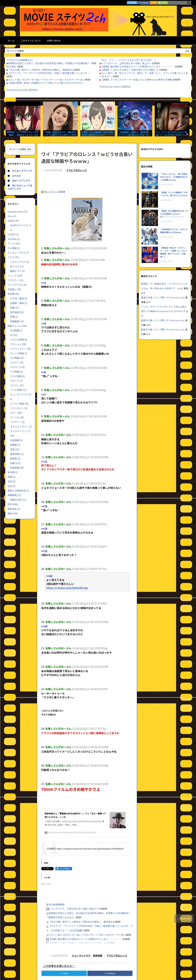Open the 2chnavi recommended link
196x980 pixels.
[x=16, y=176]
